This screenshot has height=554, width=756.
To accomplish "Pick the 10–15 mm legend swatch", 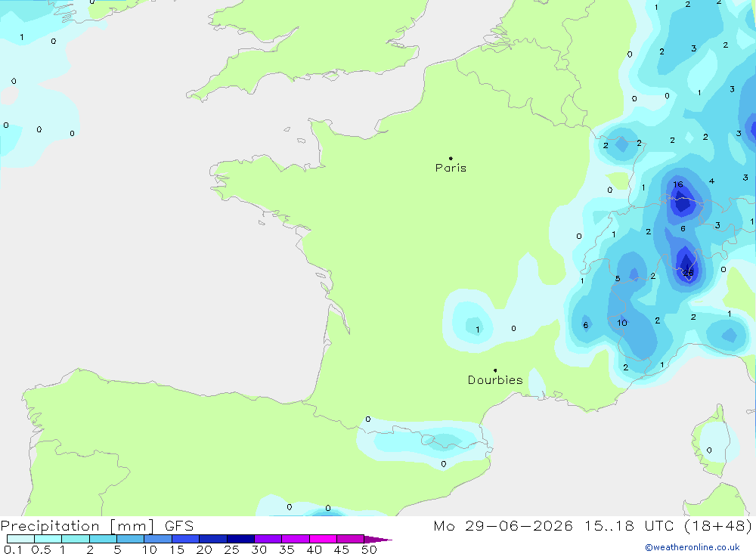I will [158, 539].
